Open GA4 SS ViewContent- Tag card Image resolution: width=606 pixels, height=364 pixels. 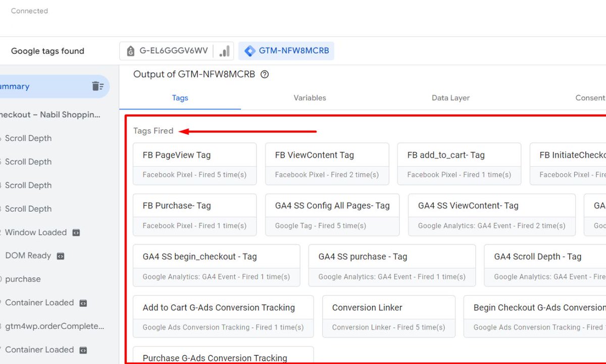[x=492, y=215]
